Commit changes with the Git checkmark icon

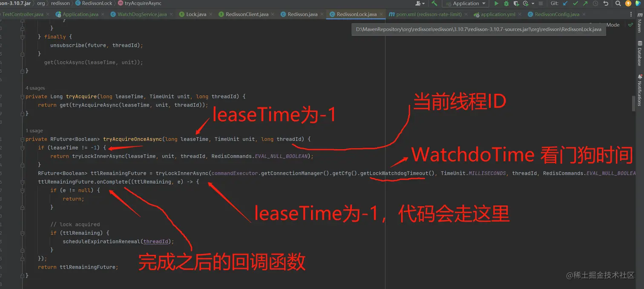coord(576,3)
